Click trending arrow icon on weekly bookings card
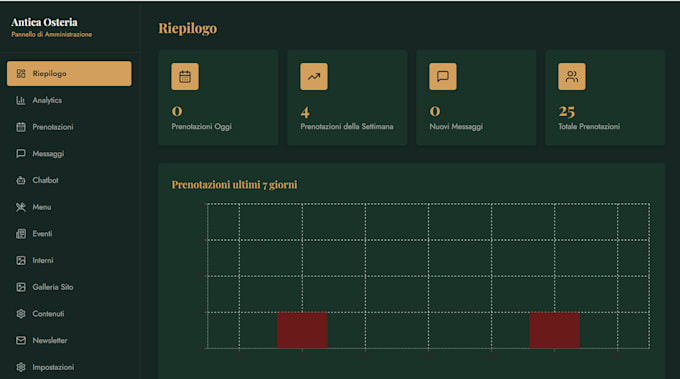Image resolution: width=680 pixels, height=379 pixels. click(x=314, y=77)
